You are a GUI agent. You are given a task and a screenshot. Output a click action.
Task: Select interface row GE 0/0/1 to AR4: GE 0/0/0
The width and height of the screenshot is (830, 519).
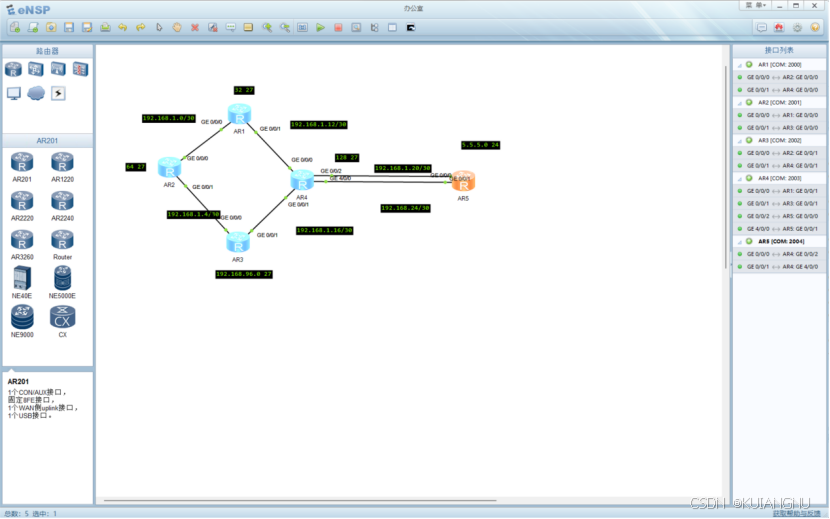[779, 90]
